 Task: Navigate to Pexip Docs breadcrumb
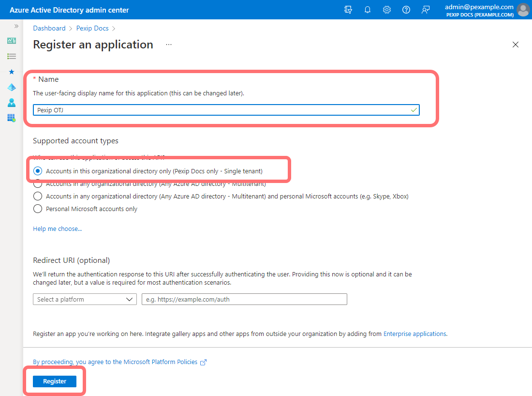92,29
